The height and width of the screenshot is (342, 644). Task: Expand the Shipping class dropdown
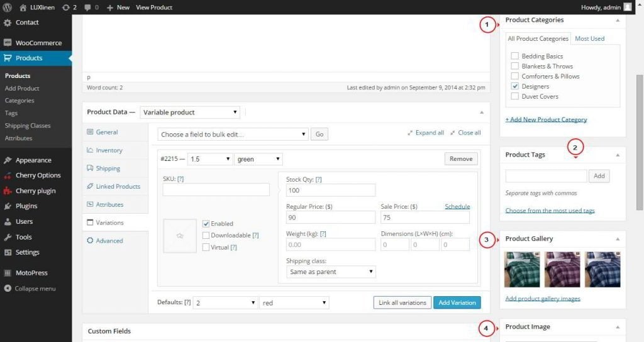[331, 272]
